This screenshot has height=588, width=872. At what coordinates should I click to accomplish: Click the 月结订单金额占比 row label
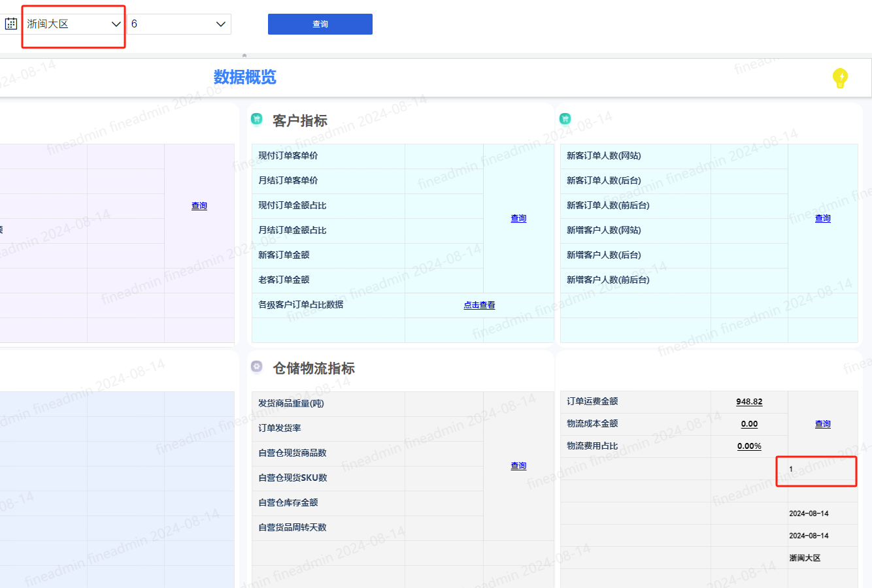click(x=292, y=230)
